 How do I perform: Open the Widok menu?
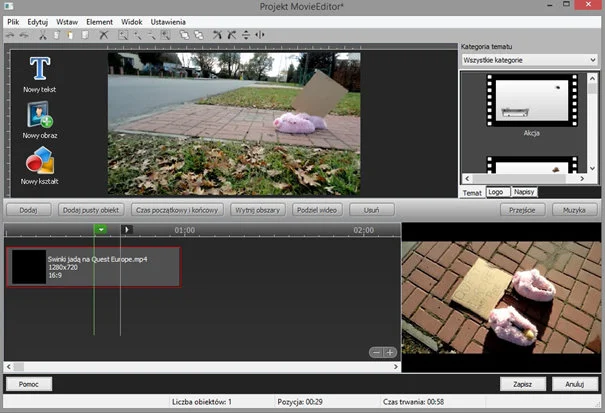[x=132, y=22]
